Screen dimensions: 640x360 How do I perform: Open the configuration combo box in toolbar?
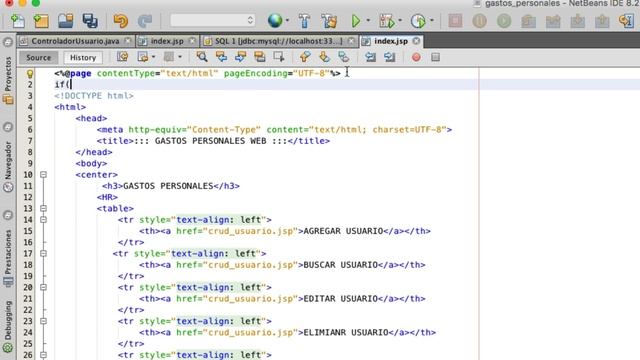pyautogui.click(x=212, y=20)
